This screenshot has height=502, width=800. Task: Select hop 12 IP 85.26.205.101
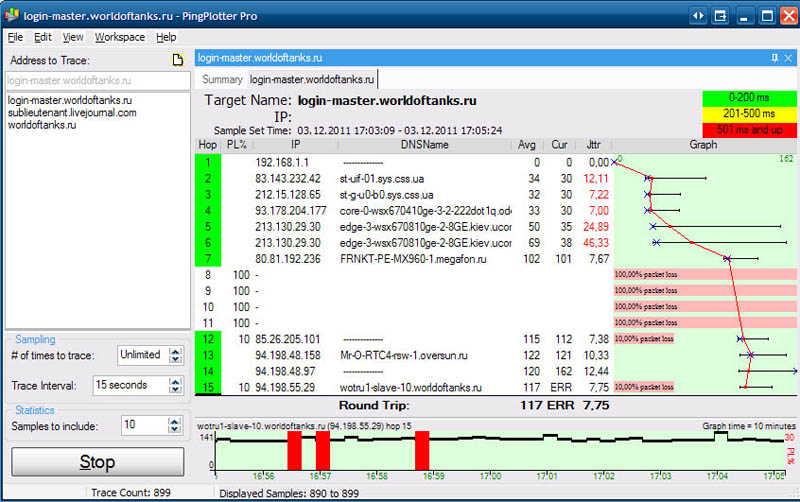pyautogui.click(x=288, y=339)
